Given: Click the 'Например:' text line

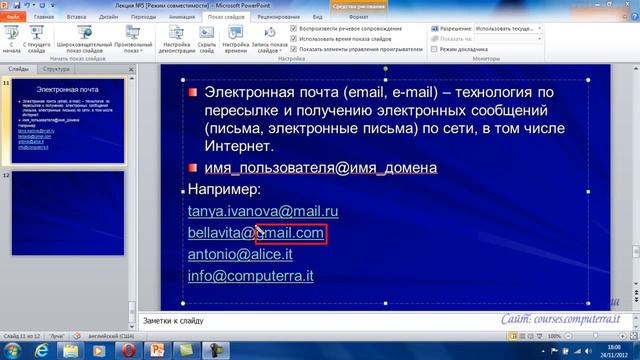Looking at the screenshot, I should (224, 189).
